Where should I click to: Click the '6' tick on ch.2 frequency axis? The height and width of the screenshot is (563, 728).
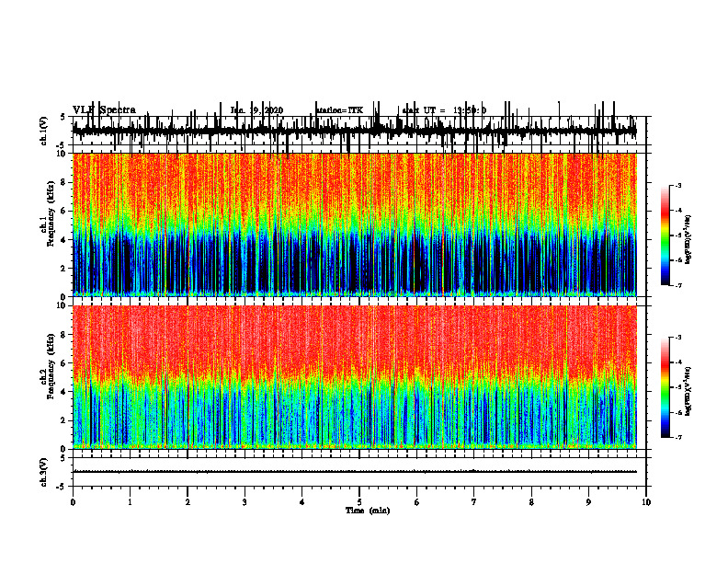(64, 363)
